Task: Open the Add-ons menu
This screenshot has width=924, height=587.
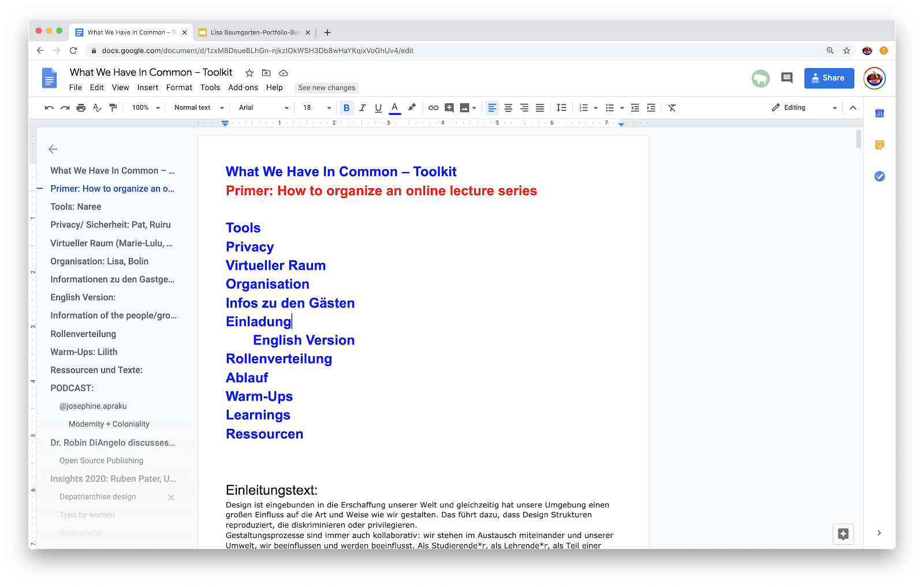Action: [x=243, y=88]
